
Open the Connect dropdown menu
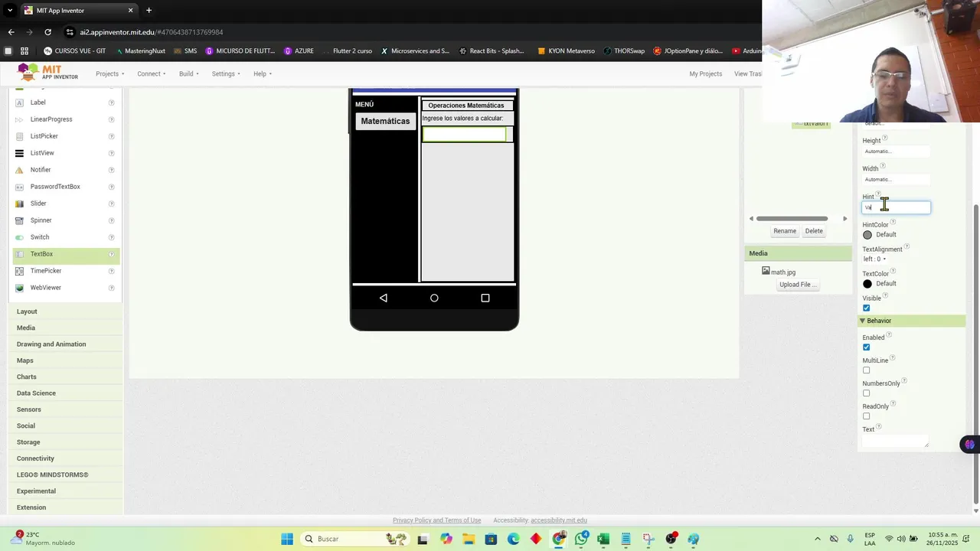152,73
